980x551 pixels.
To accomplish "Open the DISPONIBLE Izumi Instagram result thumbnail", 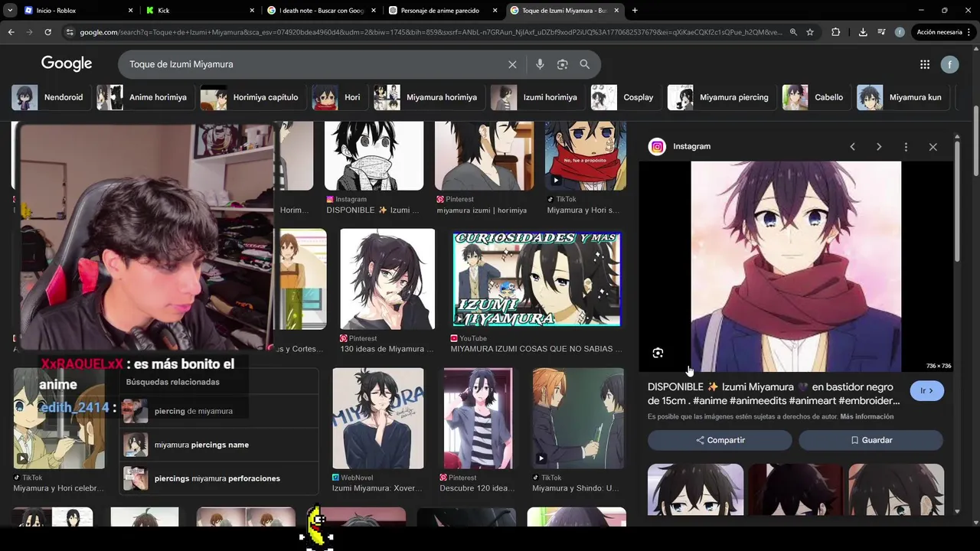I will click(x=374, y=155).
